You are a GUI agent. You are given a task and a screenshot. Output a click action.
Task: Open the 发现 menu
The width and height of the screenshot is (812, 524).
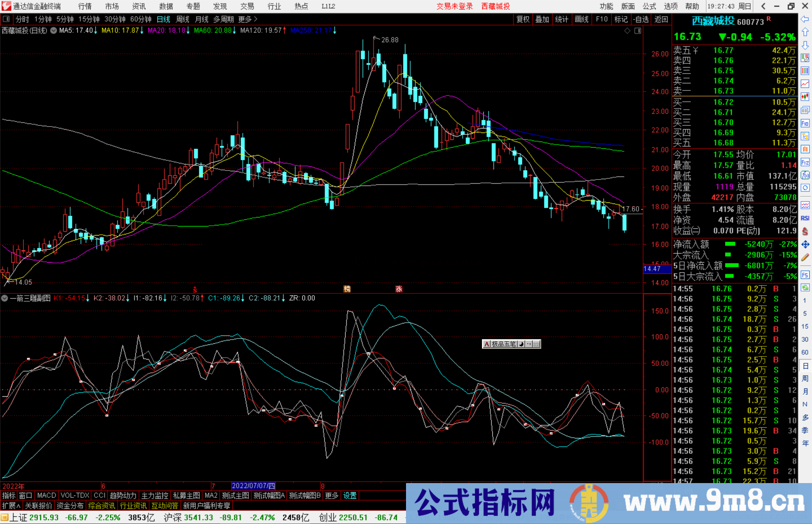click(x=220, y=6)
